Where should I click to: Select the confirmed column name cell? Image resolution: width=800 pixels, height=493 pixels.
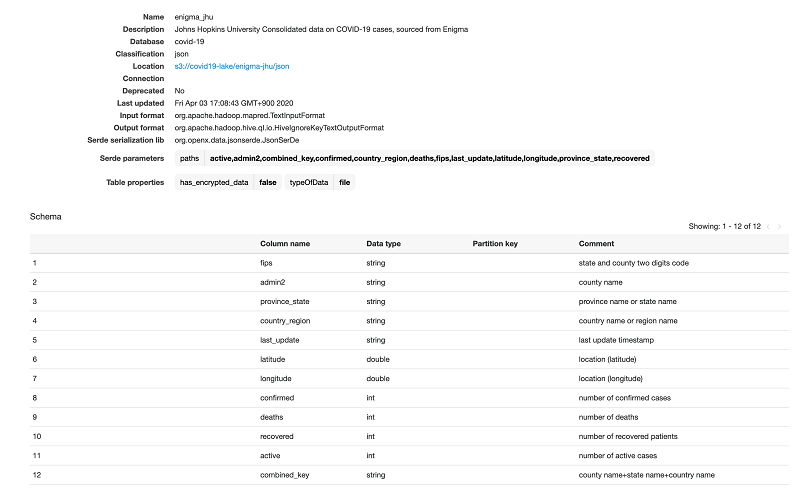coord(277,398)
